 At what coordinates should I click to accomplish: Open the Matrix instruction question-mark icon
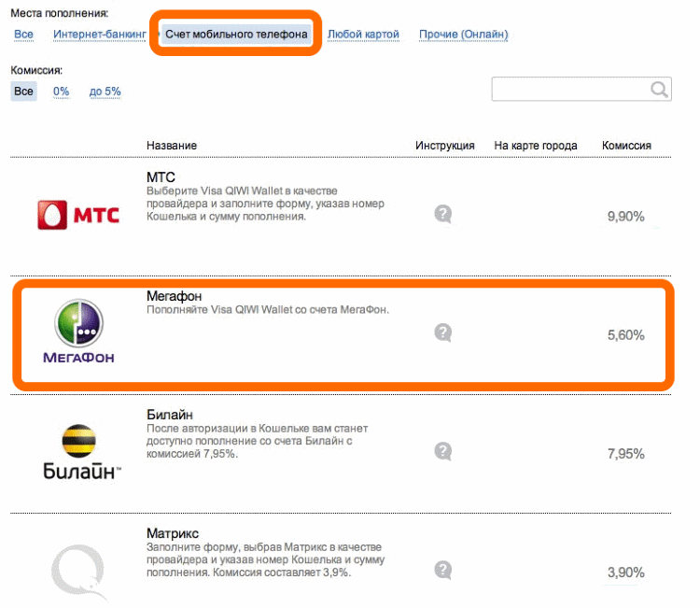[x=442, y=570]
